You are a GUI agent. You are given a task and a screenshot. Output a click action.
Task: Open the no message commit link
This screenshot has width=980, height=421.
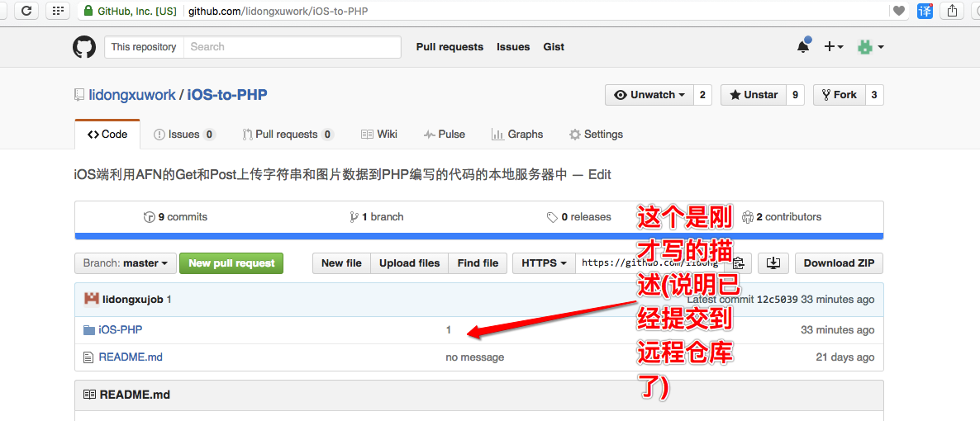point(474,357)
